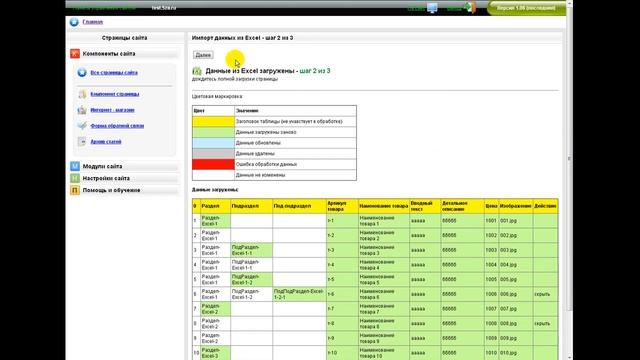Click the Excel icon beside Данные из Excel загружены
The image size is (640, 360).
pos(197,71)
